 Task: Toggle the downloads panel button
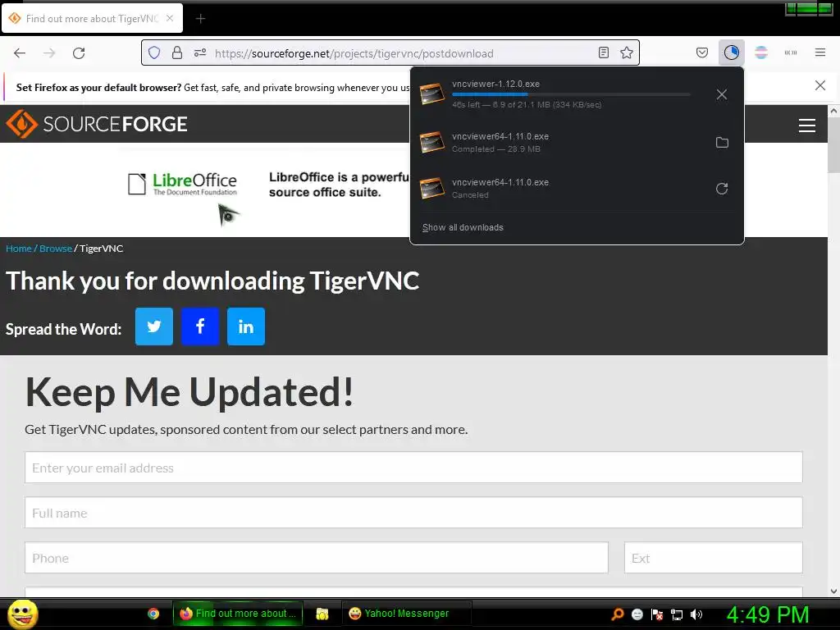(x=731, y=52)
